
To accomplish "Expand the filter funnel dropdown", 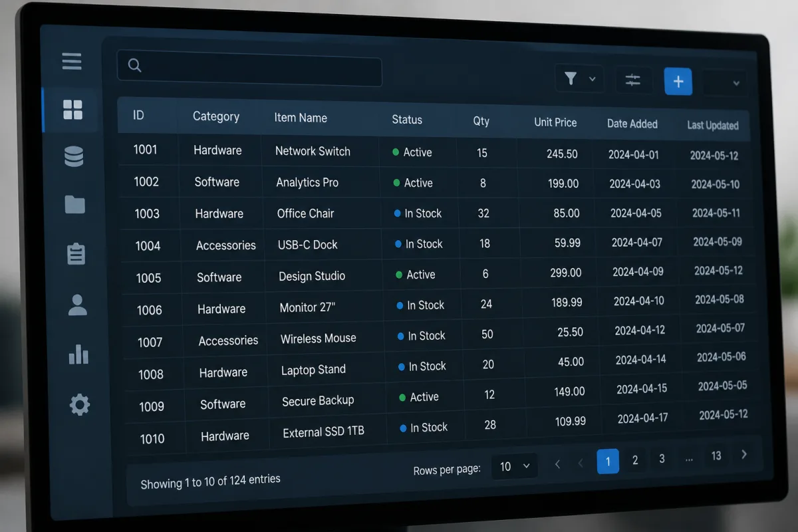I will pyautogui.click(x=579, y=79).
